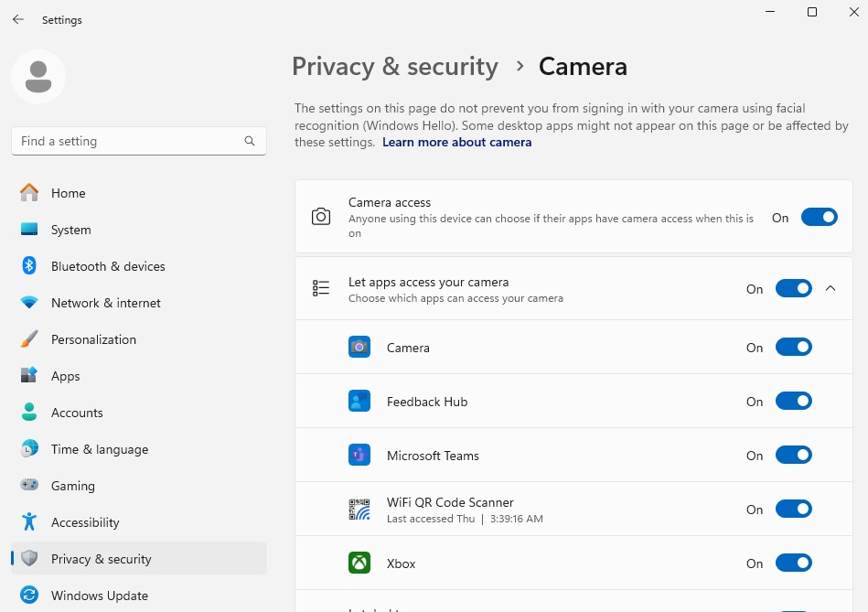Click the Xbox app icon
Viewport: 868px width, 612px height.
359,564
